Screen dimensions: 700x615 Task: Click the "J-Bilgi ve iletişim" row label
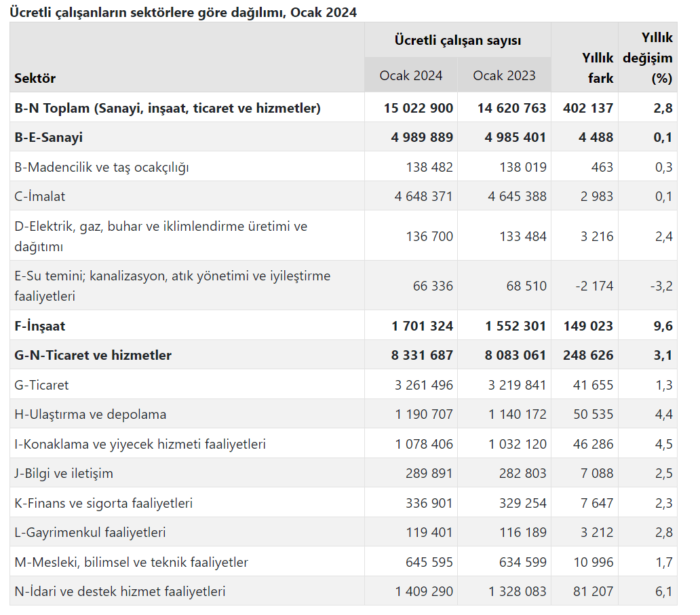[64, 473]
